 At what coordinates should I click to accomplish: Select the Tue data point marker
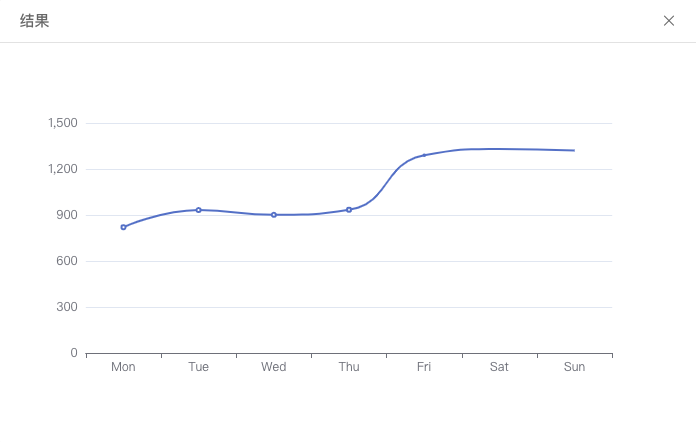point(199,210)
